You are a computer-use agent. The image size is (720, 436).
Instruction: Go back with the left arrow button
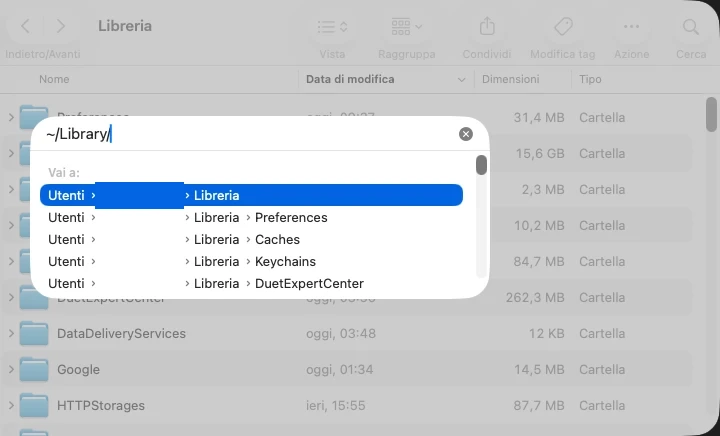(x=26, y=26)
